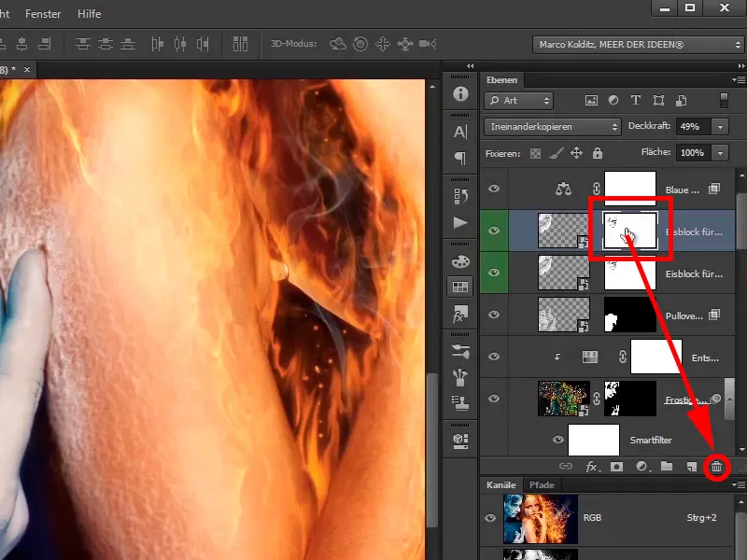Select the Kanäle tab
The width and height of the screenshot is (747, 560).
501,484
